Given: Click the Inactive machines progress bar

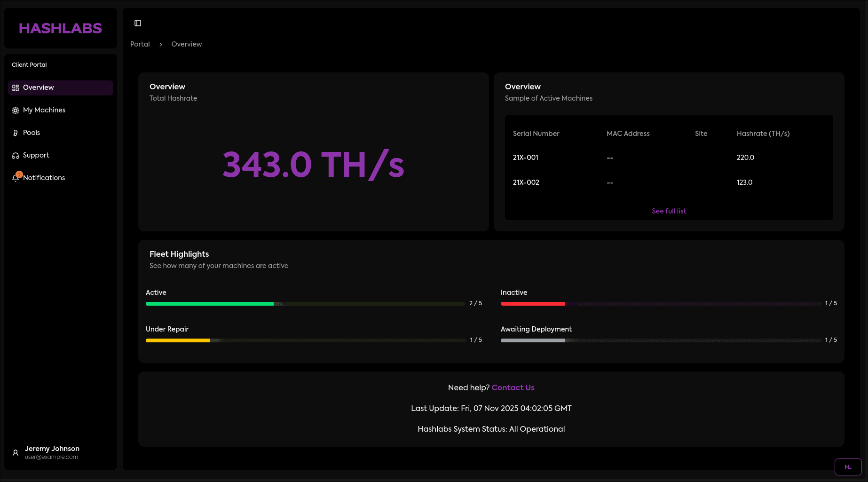Looking at the screenshot, I should [x=661, y=303].
